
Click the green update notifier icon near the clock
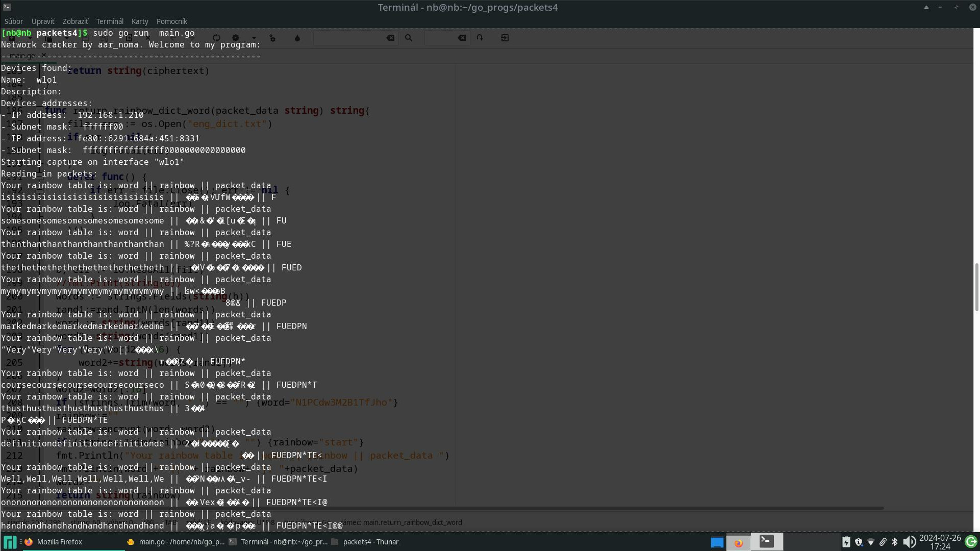(x=971, y=542)
